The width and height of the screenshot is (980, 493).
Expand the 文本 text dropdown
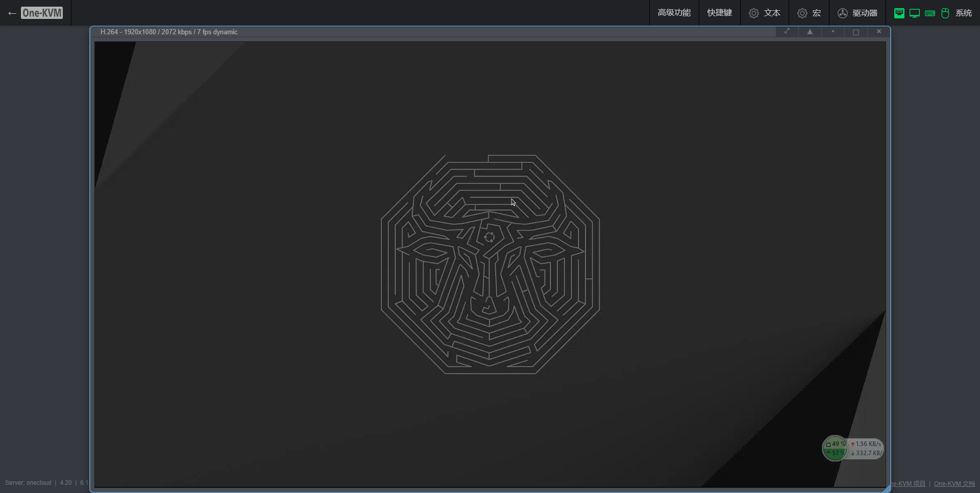(764, 13)
